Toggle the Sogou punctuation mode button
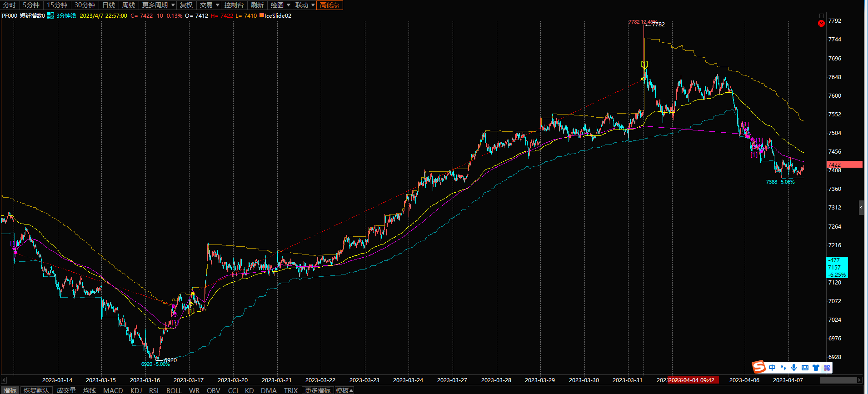The width and height of the screenshot is (868, 394). click(x=783, y=368)
